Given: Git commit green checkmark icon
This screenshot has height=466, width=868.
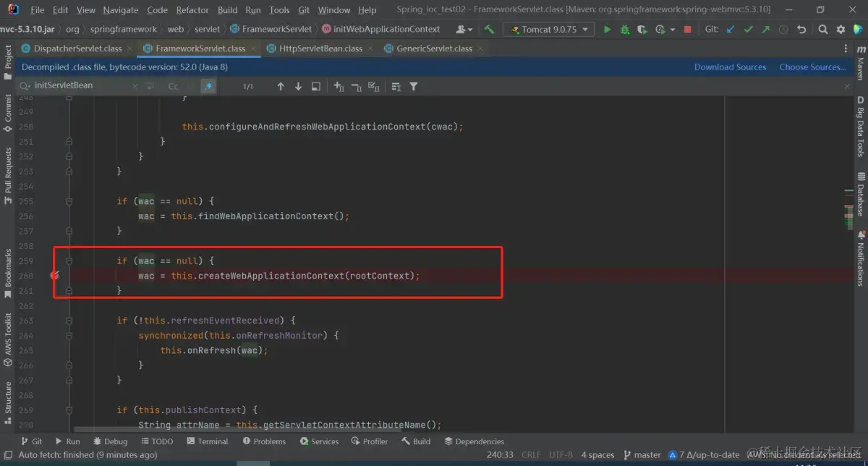Looking at the screenshot, I should pyautogui.click(x=748, y=30).
